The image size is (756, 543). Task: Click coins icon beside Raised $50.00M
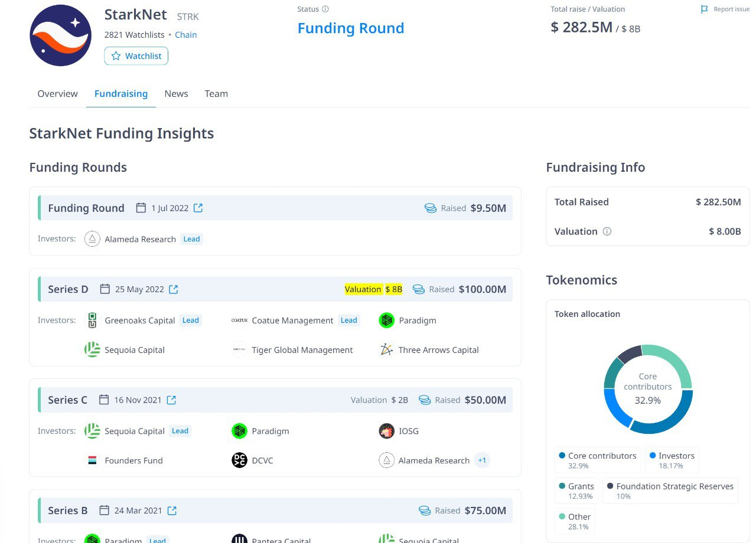coord(425,400)
